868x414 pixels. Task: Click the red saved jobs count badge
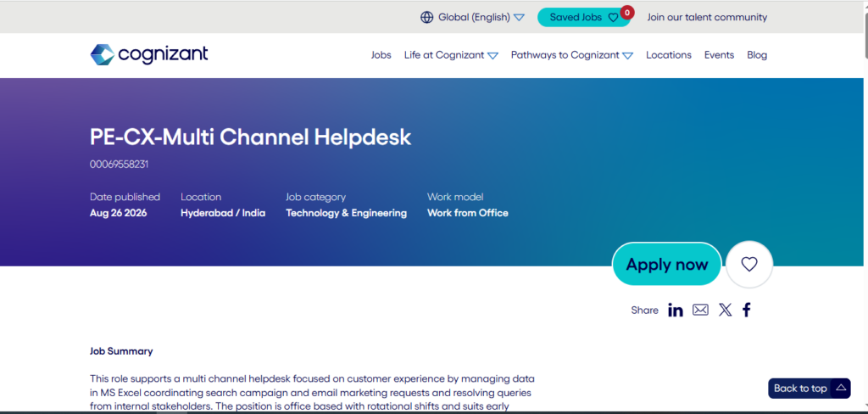(x=626, y=12)
